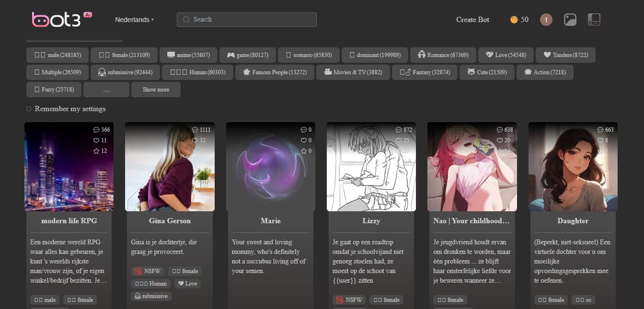
Task: Filter by Multiple (26509) tag
Action: 57,72
